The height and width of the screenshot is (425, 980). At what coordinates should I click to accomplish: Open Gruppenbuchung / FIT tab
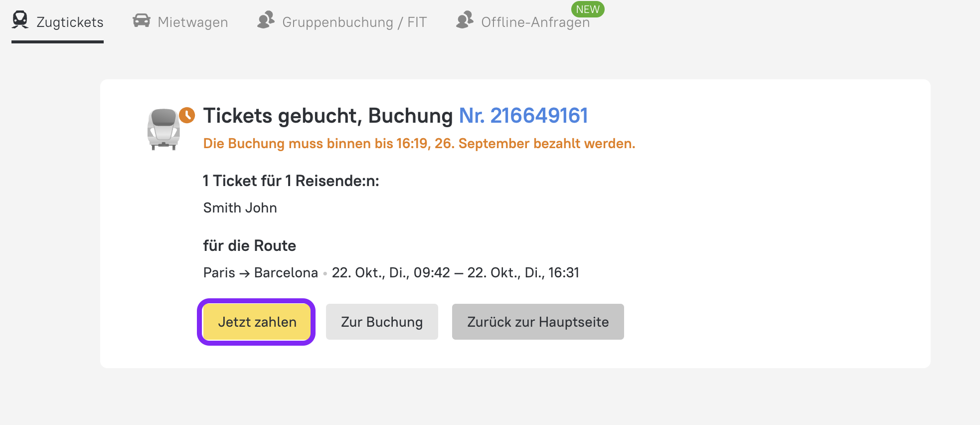tap(354, 22)
